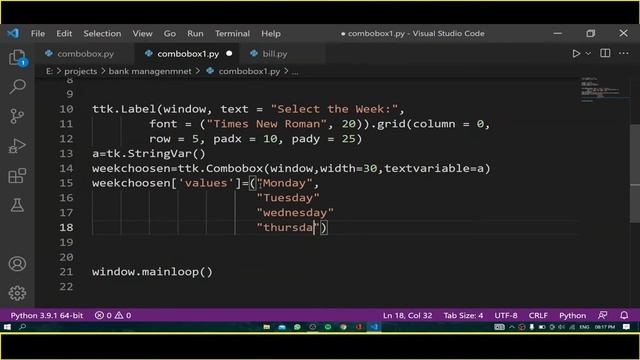Click the breadcrumb ellipsis symbol
Image resolution: width=640 pixels, height=360 pixels.
(x=295, y=71)
